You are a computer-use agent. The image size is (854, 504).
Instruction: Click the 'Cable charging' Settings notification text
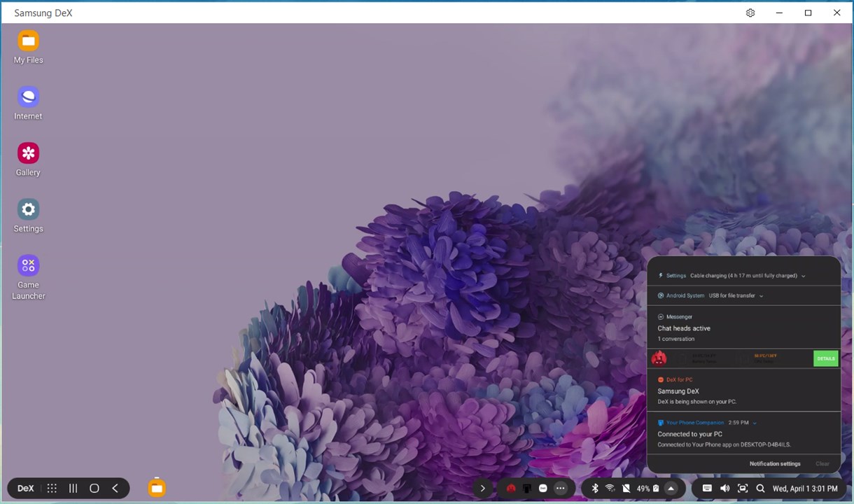point(743,276)
